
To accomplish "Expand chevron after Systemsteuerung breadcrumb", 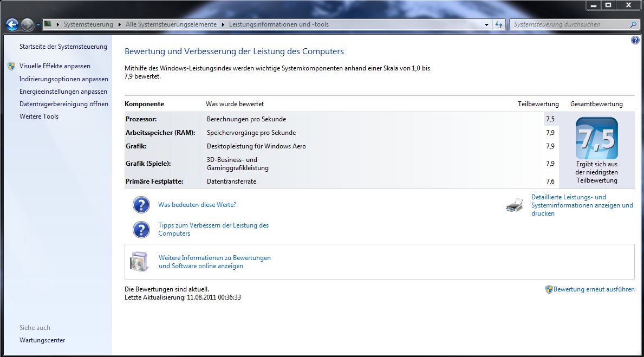I will pos(120,25).
